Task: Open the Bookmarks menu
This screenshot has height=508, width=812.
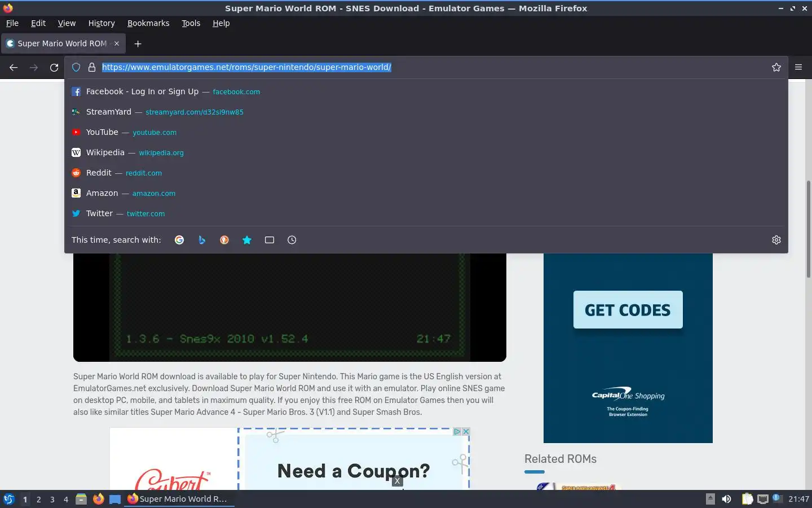Action: [x=148, y=23]
